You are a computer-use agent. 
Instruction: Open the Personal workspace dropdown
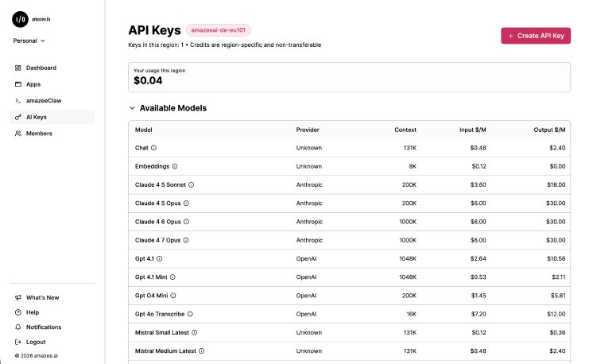29,41
